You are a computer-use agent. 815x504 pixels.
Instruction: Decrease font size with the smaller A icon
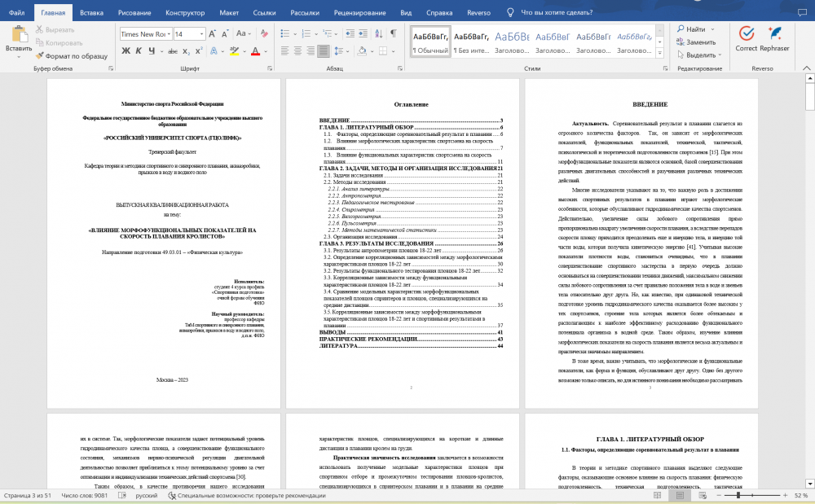(x=225, y=33)
